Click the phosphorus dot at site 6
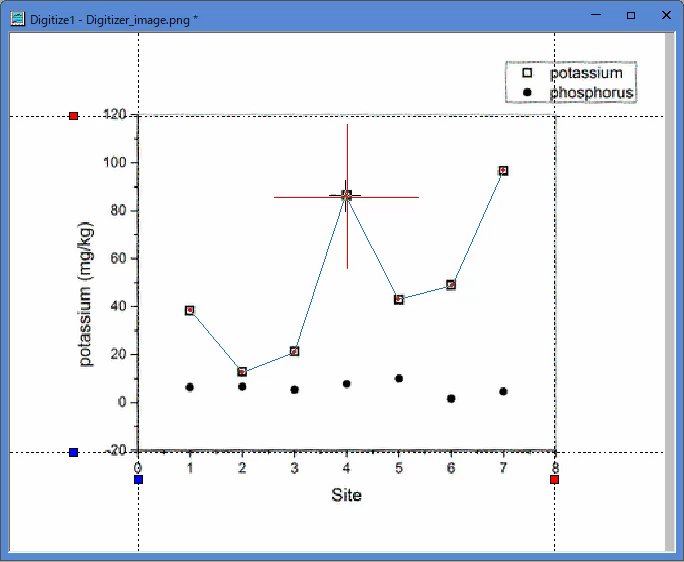This screenshot has width=684, height=562. 451,398
